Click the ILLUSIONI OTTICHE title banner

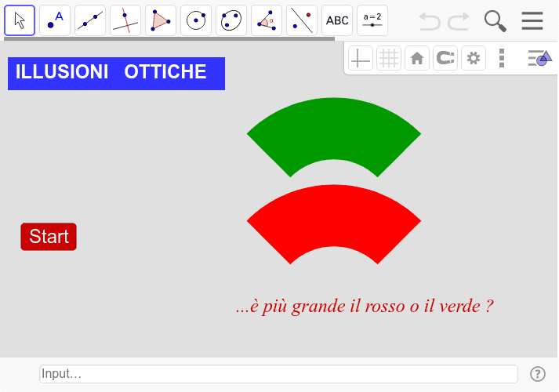(116, 74)
